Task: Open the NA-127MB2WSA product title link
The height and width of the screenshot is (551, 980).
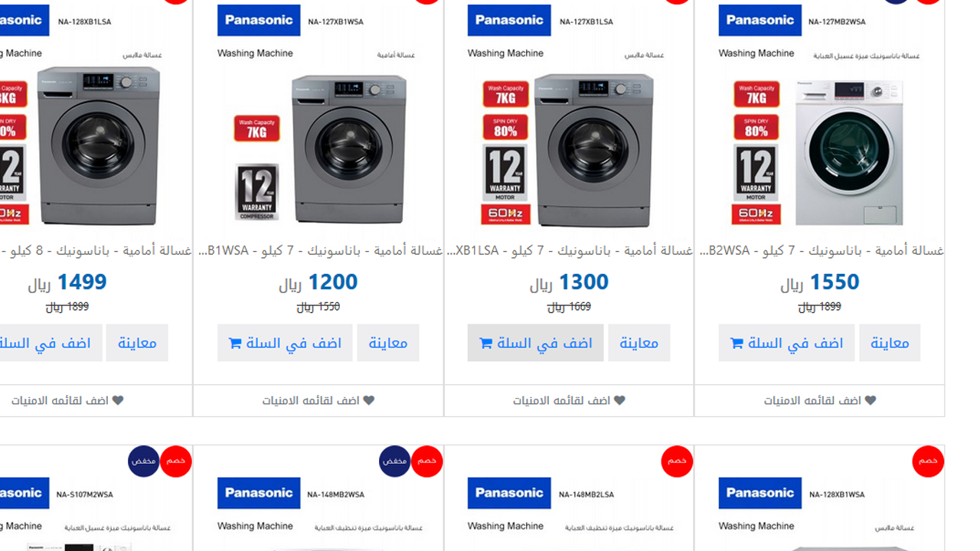Action: [822, 251]
